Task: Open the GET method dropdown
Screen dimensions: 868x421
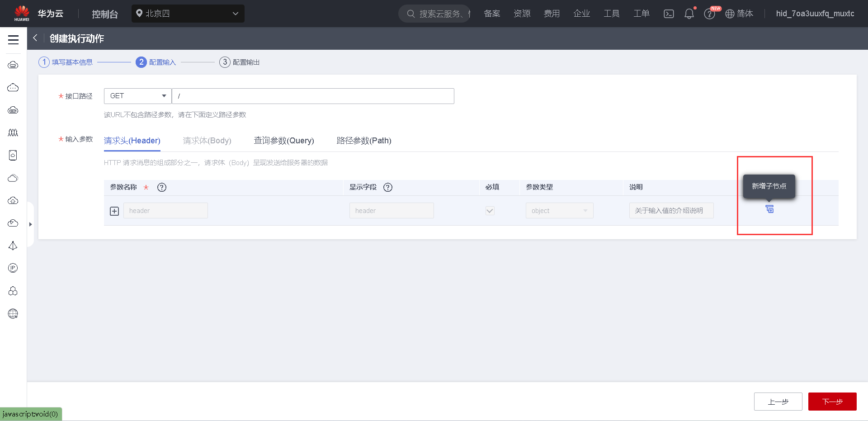Action: 138,96
